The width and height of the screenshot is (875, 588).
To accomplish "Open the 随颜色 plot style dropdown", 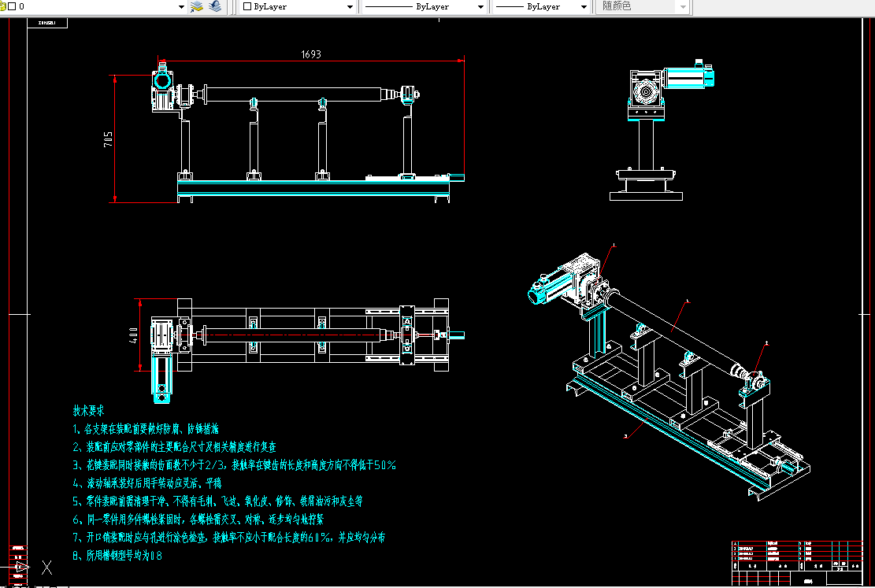I will tap(683, 7).
